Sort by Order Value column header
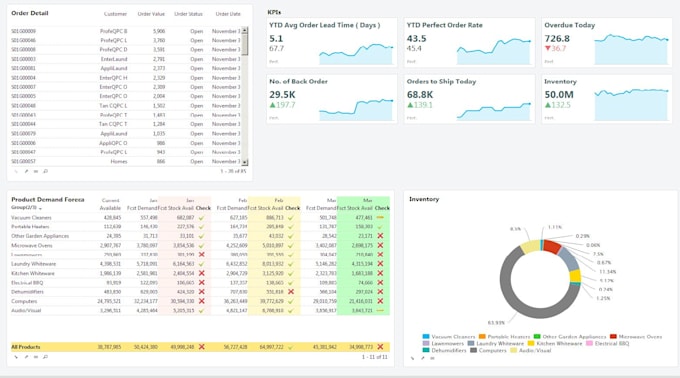Image resolution: width=680 pixels, height=378 pixels. tap(151, 14)
